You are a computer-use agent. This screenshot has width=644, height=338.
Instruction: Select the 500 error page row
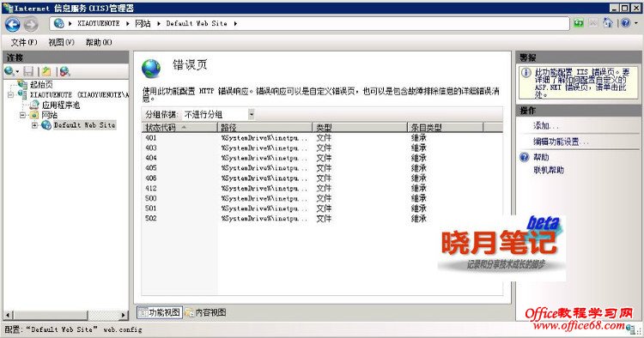(x=322, y=198)
